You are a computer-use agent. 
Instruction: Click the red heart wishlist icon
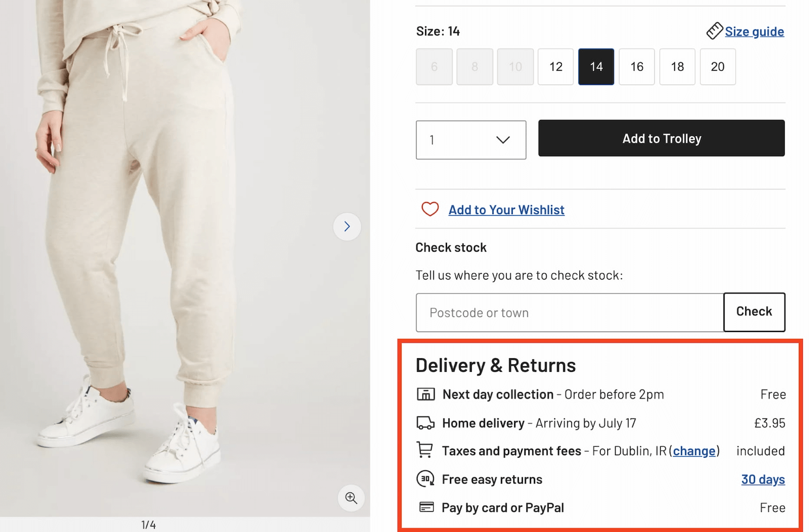(x=430, y=209)
